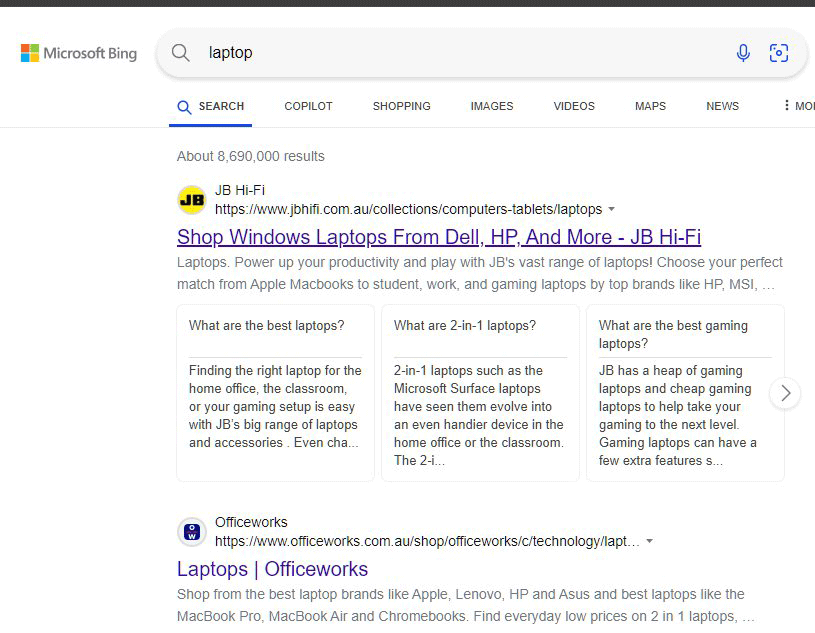Expand the JB Hi-Fi URL dropdown arrow

pyautogui.click(x=611, y=209)
